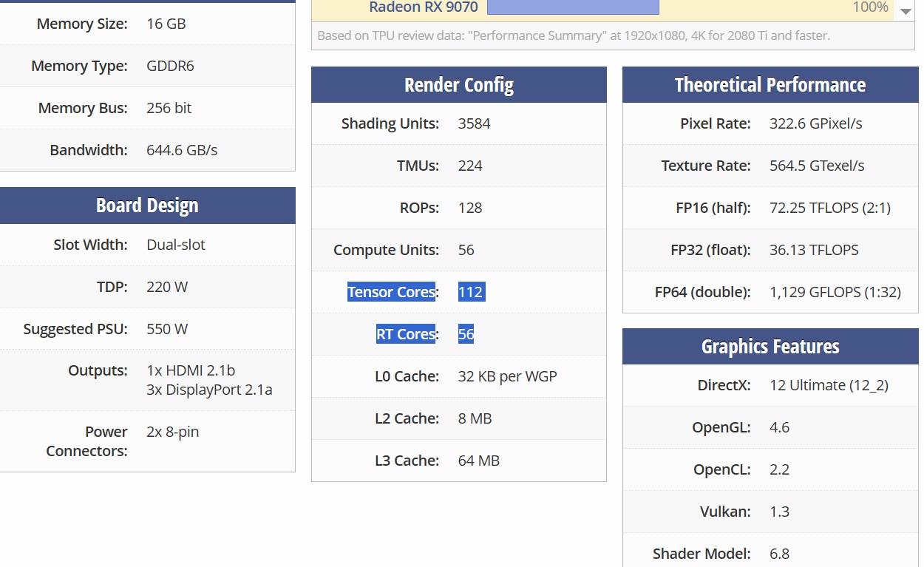Click the ROPs label

[419, 208]
